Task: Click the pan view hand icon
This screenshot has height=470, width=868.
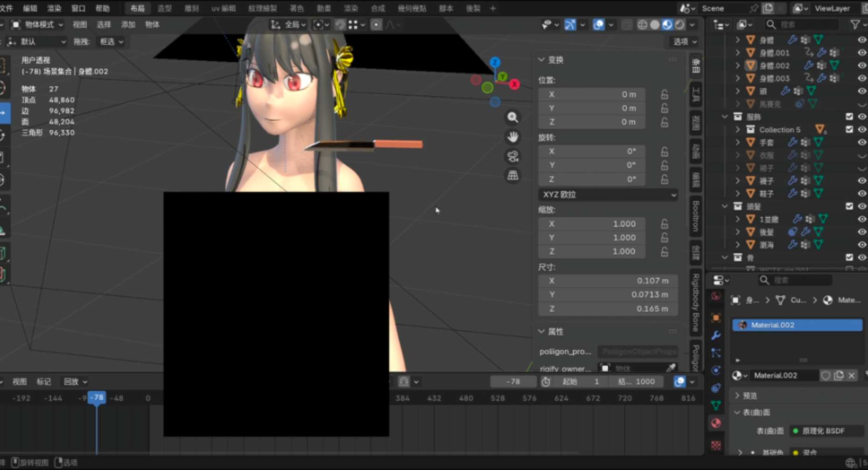Action: point(513,137)
